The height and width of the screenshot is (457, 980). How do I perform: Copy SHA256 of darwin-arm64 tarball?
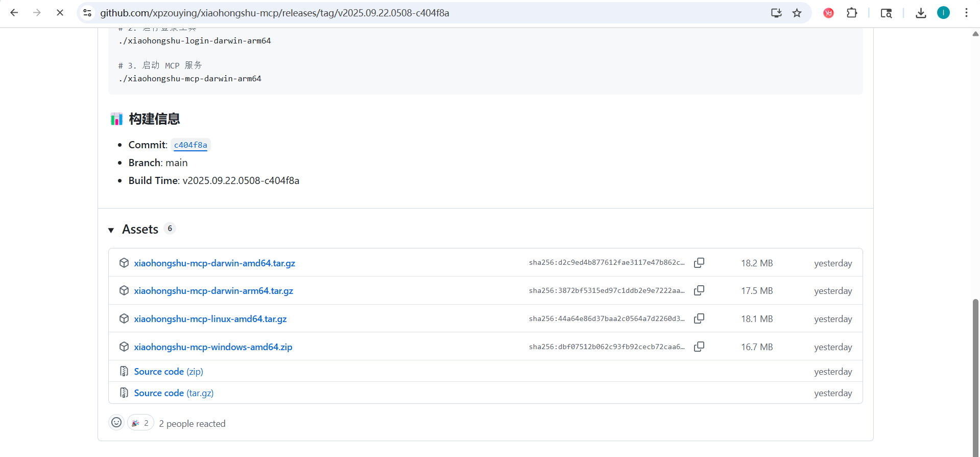[699, 290]
